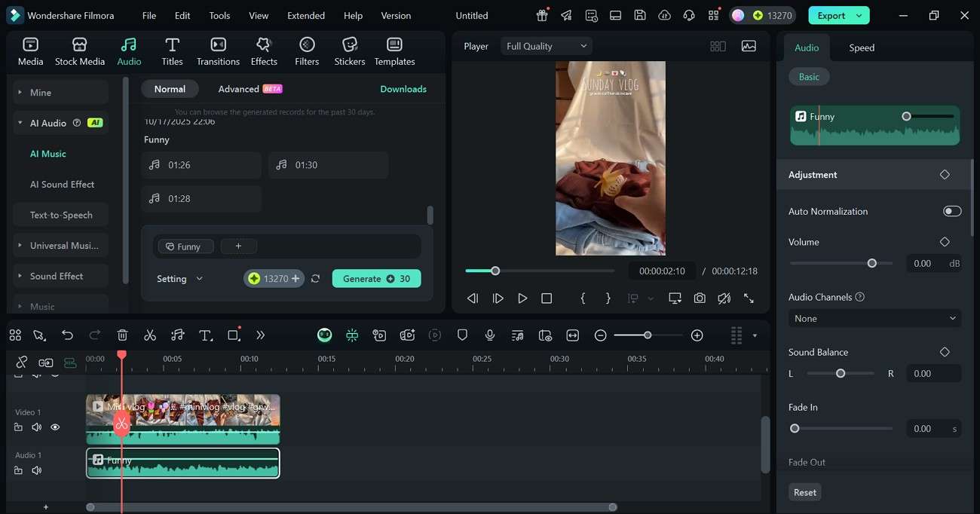Open the Transitions panel
980x514 pixels.
218,51
